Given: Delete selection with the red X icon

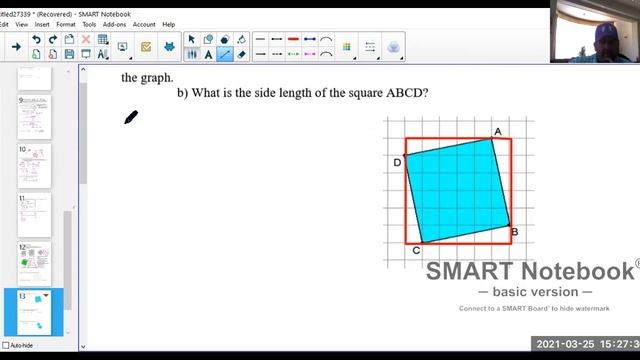Looking at the screenshot, I should (x=86, y=39).
